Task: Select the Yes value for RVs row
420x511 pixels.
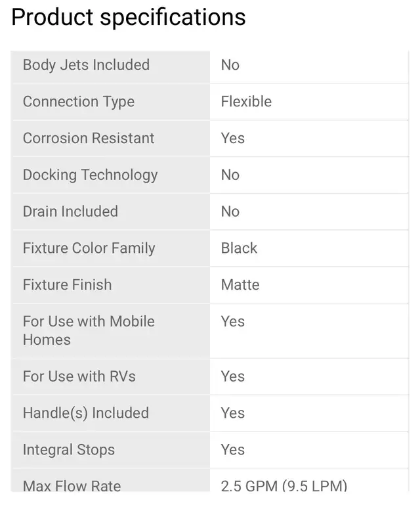Action: pos(233,376)
